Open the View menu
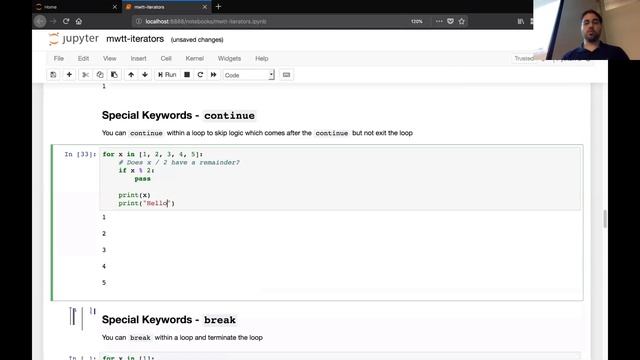Image resolution: width=640 pixels, height=360 pixels. pos(109,58)
